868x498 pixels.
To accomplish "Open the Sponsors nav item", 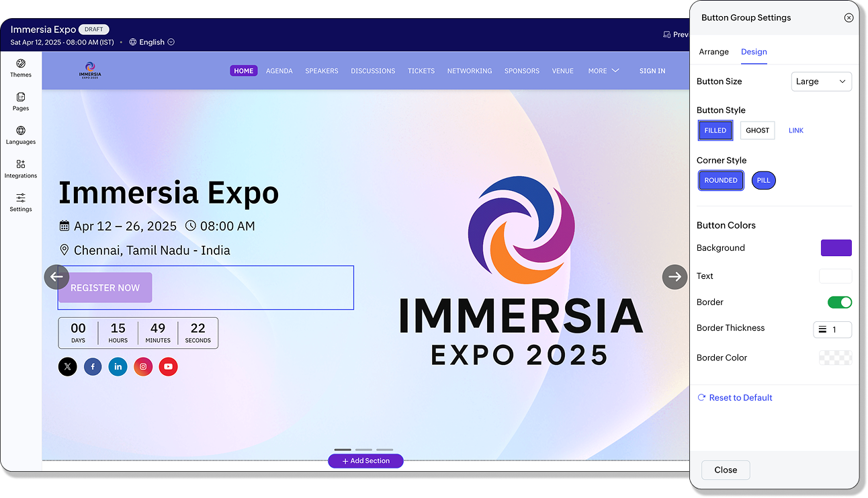I will (x=522, y=71).
